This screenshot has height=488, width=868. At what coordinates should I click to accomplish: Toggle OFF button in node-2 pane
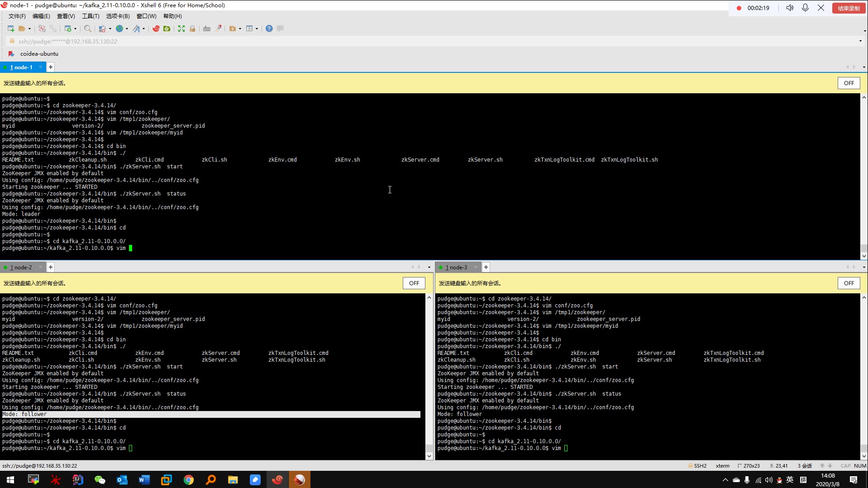[x=414, y=283]
